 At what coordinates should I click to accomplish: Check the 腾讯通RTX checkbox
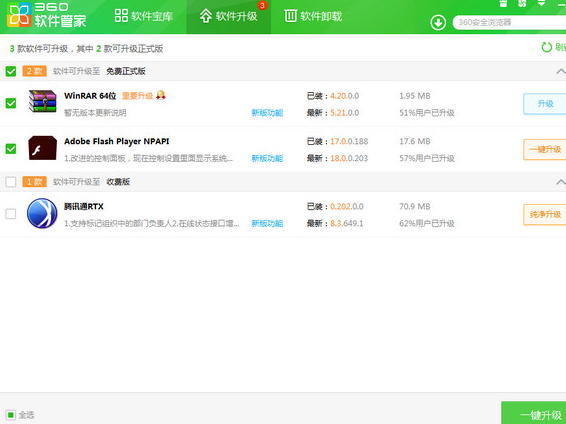(x=11, y=214)
